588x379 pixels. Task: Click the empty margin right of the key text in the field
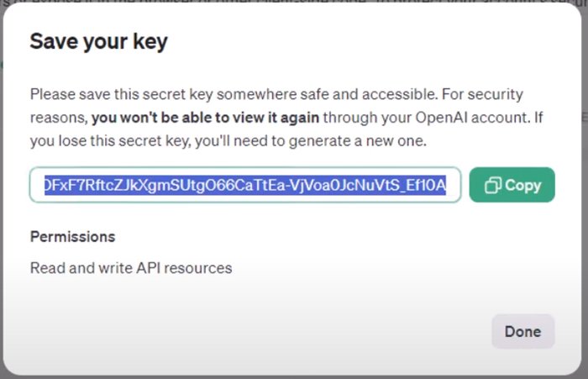click(x=454, y=185)
